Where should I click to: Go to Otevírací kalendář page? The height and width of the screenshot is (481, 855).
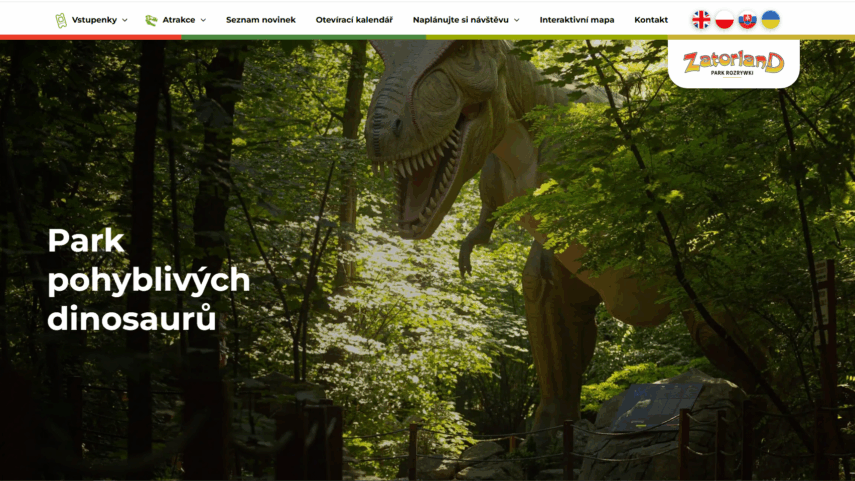[x=354, y=20]
